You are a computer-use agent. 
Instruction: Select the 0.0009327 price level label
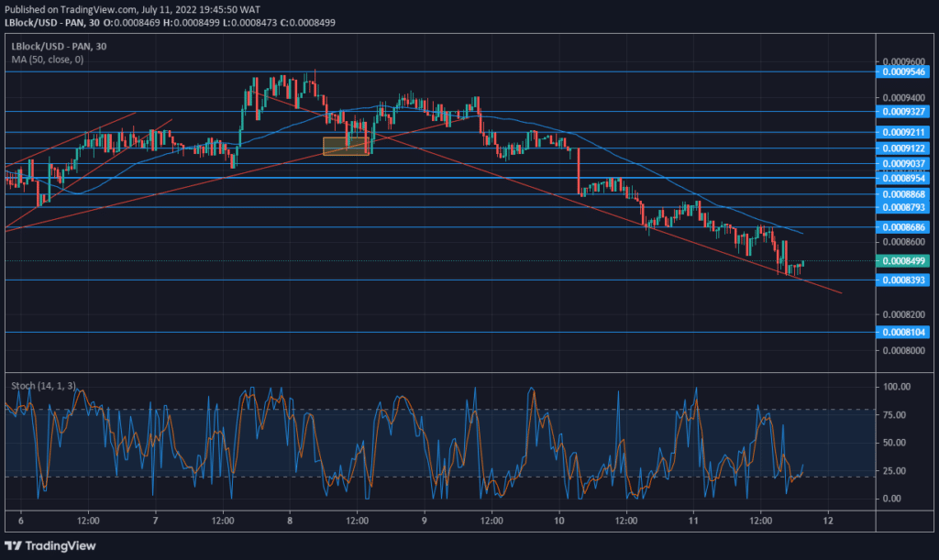click(x=902, y=111)
